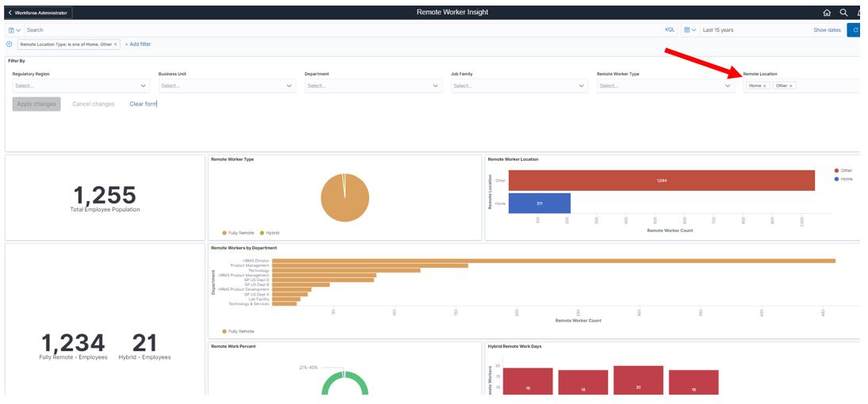Go to the Home page icon

(827, 13)
